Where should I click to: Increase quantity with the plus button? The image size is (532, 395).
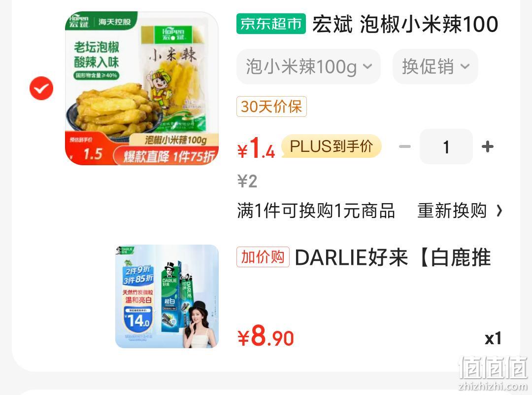[488, 147]
